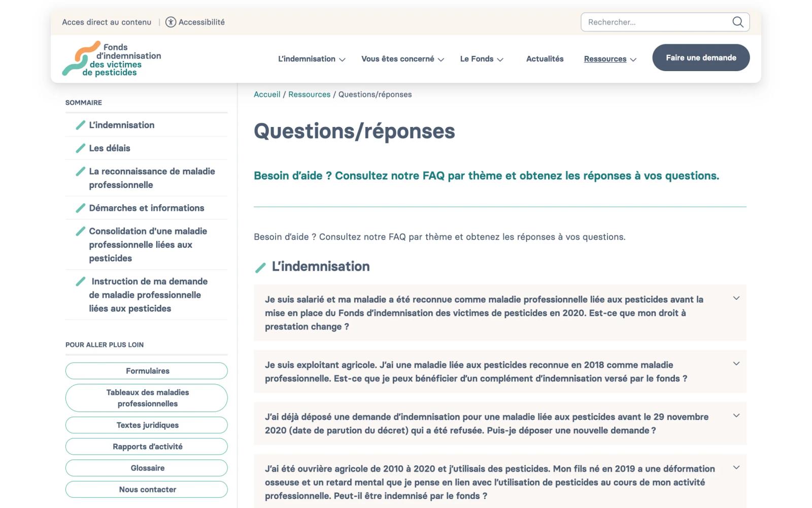The image size is (812, 508).
Task: Open the Fonds d'indemnisation logo homepage
Action: click(x=112, y=59)
